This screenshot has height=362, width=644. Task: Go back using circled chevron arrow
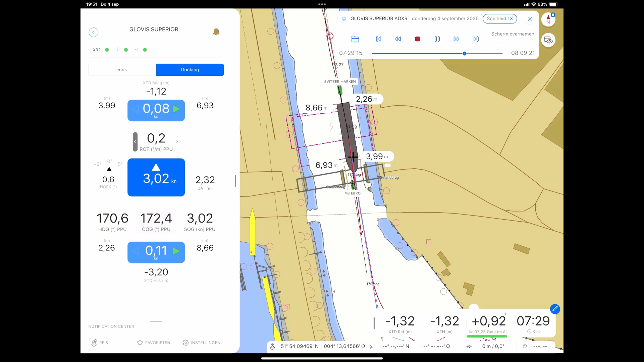pos(94,32)
